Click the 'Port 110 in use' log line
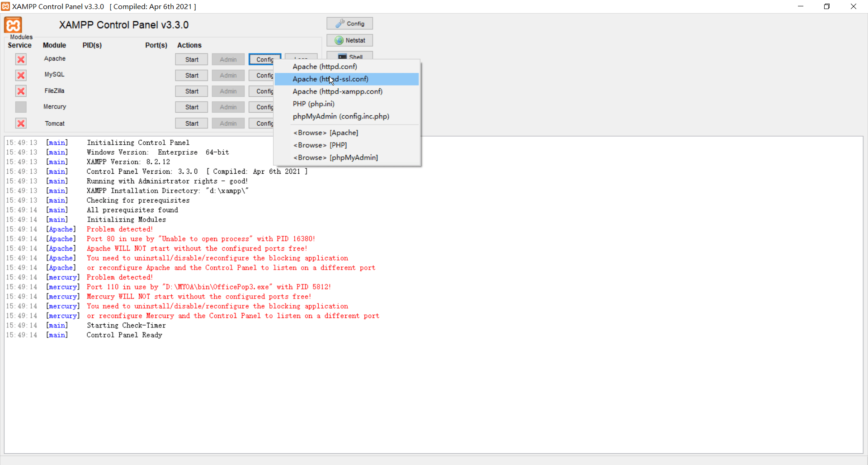The height and width of the screenshot is (465, 868). point(209,287)
